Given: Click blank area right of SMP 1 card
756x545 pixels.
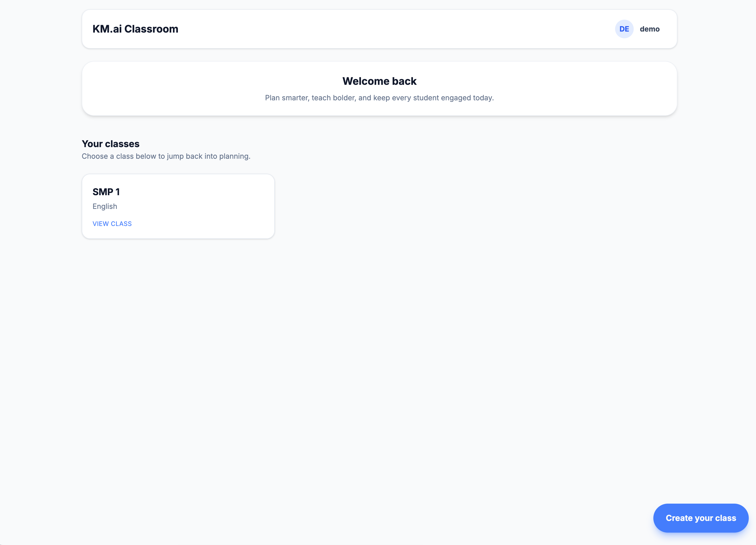Looking at the screenshot, I should [x=467, y=207].
